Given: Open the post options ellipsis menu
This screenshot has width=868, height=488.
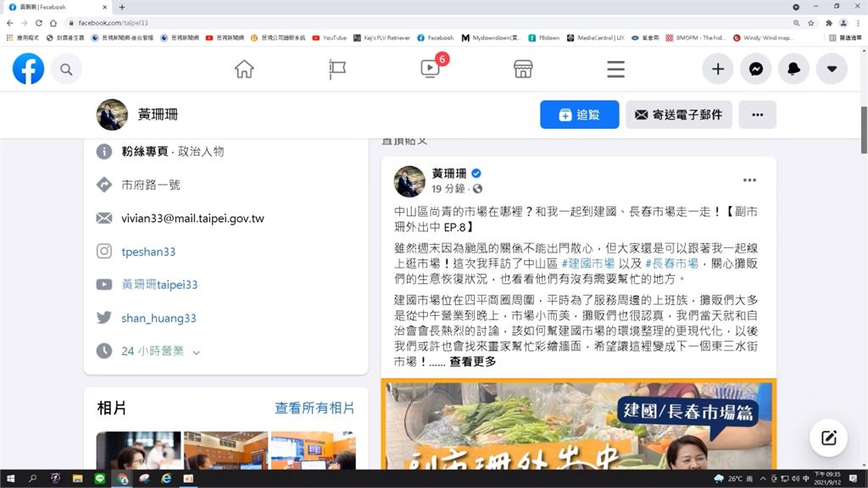Looking at the screenshot, I should [749, 180].
